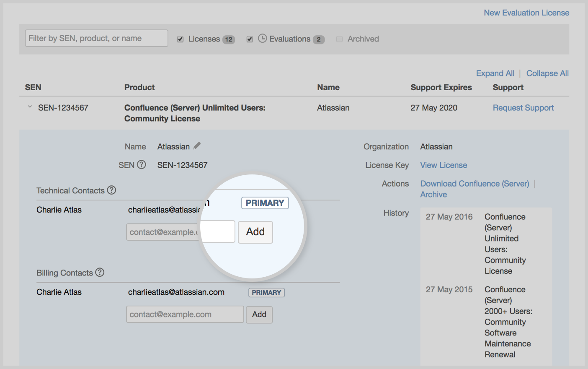Click New Evaluation License link
Image resolution: width=588 pixels, height=369 pixels.
(x=526, y=13)
